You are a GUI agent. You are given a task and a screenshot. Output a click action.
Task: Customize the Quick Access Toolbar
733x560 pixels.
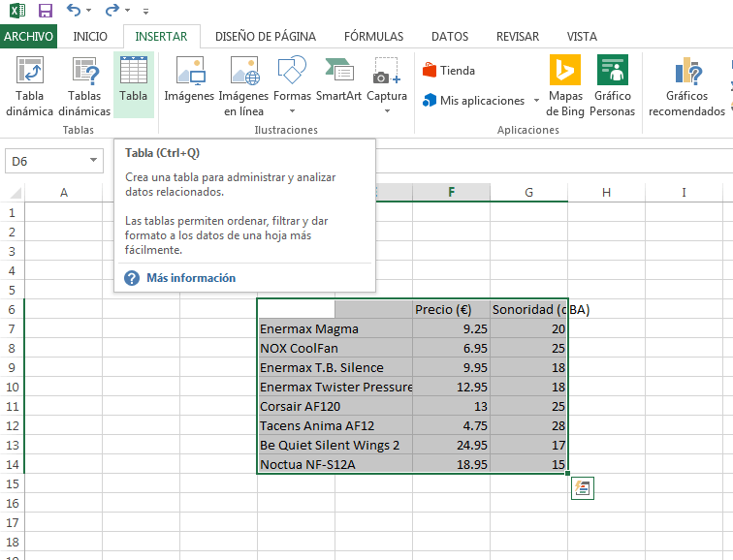click(145, 12)
